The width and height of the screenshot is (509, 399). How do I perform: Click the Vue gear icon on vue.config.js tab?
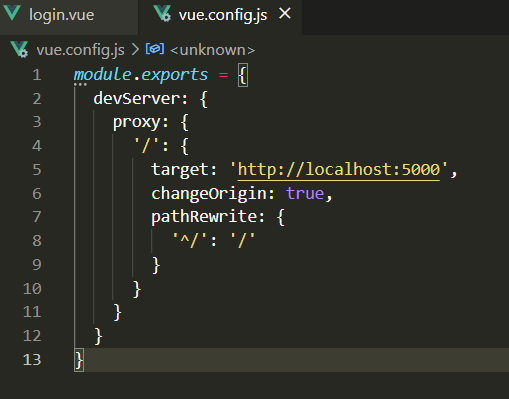pyautogui.click(x=162, y=14)
